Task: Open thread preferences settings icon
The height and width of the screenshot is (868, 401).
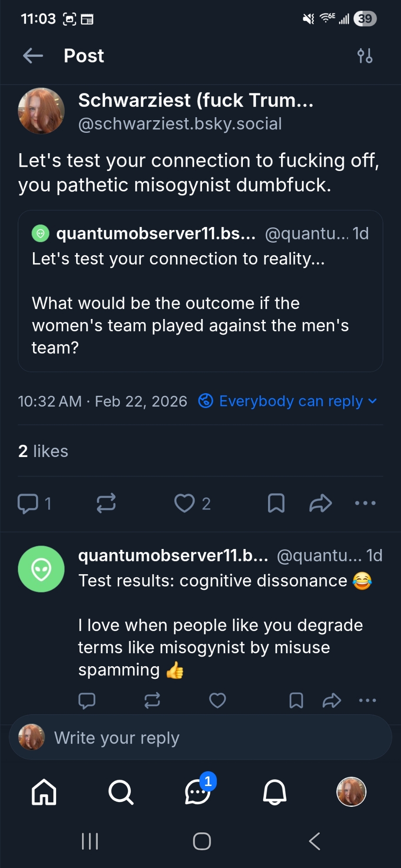Action: pyautogui.click(x=365, y=56)
